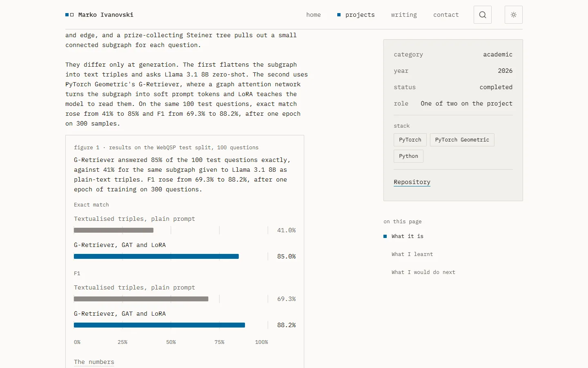Screen dimensions: 588x368
Task: Click the 88.2% value label
Action: click(286, 325)
